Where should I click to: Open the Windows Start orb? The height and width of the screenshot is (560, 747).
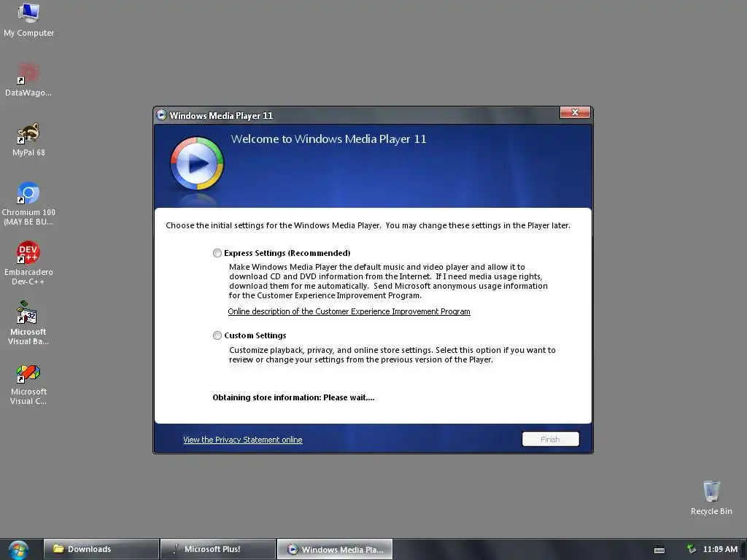[x=18, y=550]
